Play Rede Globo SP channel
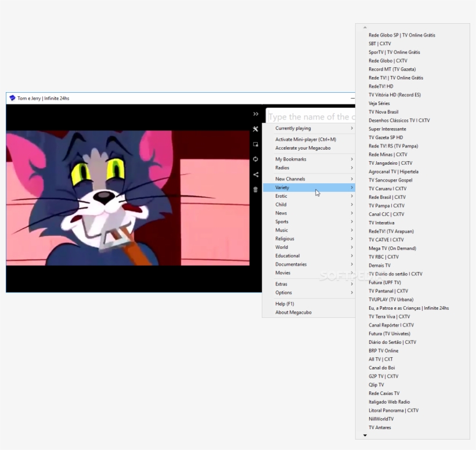476x450 pixels. [x=402, y=35]
